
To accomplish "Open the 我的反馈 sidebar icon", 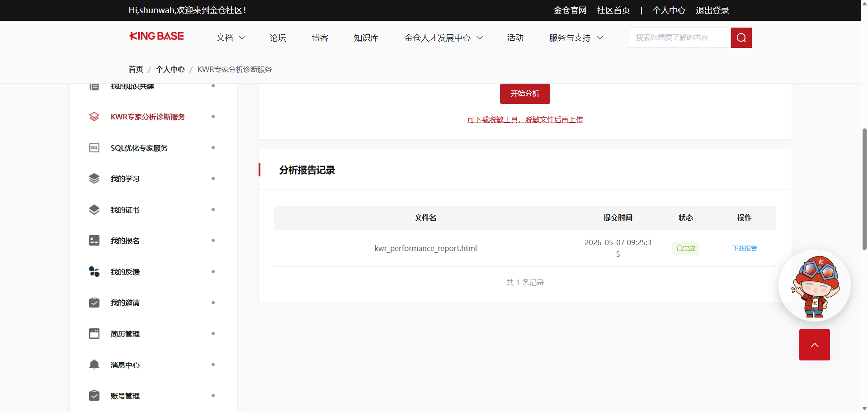I will [94, 271].
